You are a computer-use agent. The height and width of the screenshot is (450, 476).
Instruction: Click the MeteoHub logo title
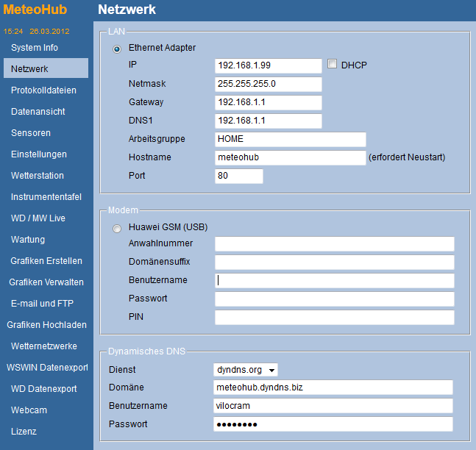35,10
